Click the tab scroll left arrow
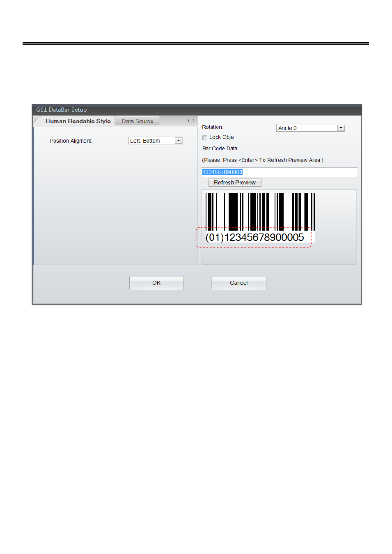Screen dimensions: 392x554 pos(188,121)
